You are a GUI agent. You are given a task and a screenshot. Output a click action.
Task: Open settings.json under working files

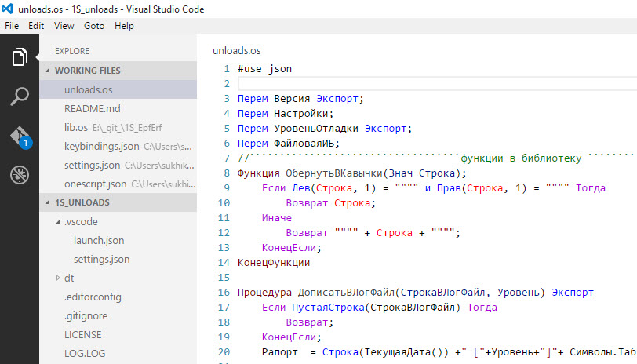(x=118, y=165)
